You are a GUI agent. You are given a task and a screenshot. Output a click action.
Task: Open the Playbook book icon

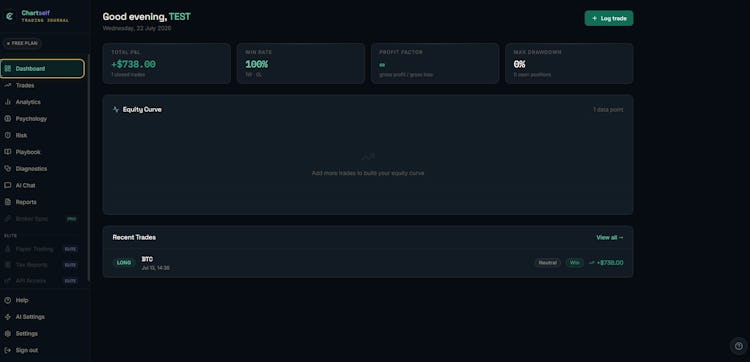click(x=8, y=152)
